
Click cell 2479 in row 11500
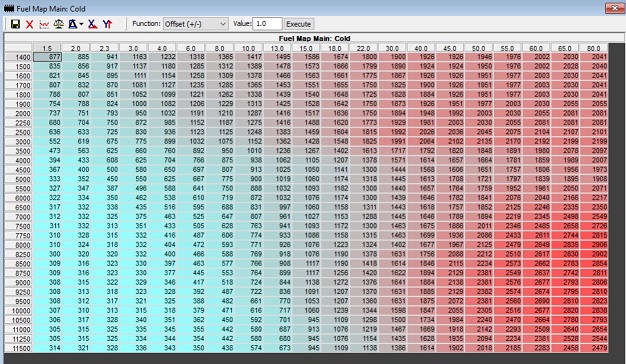[x=594, y=348]
